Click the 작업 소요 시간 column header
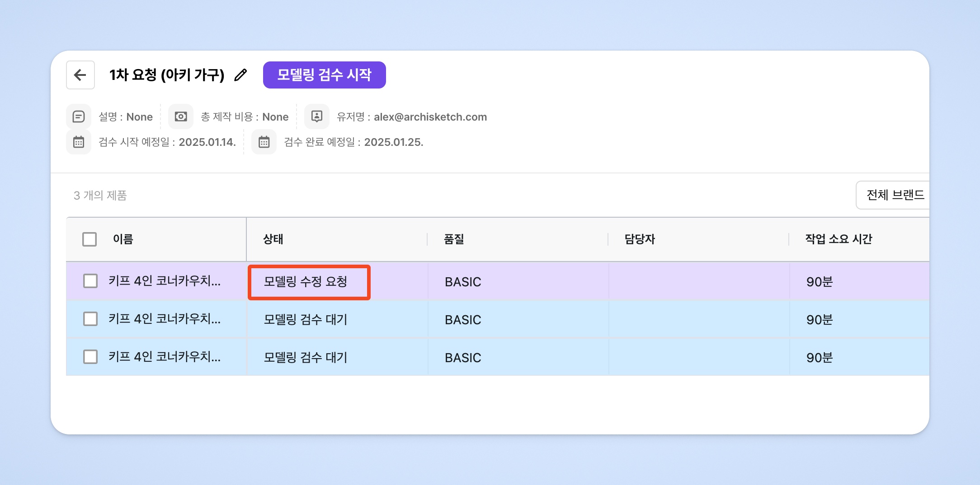980x485 pixels. pyautogui.click(x=839, y=239)
